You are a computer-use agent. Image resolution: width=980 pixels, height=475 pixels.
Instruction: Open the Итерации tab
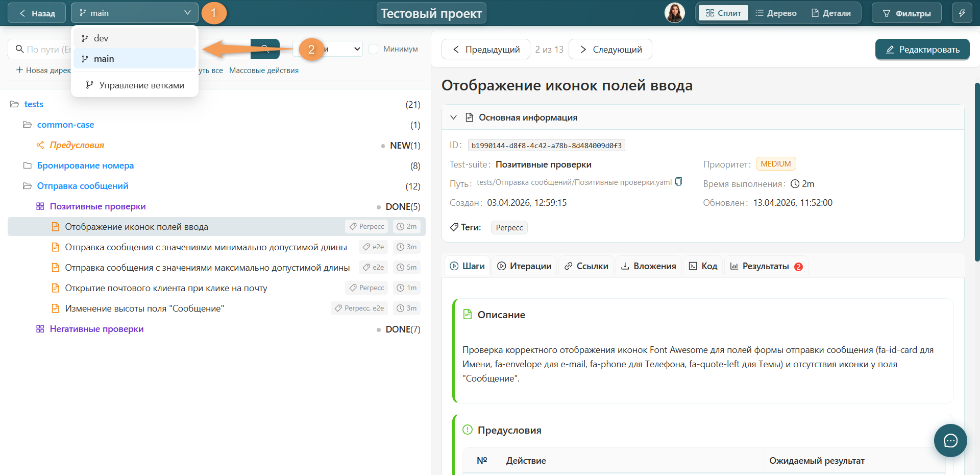coord(524,266)
